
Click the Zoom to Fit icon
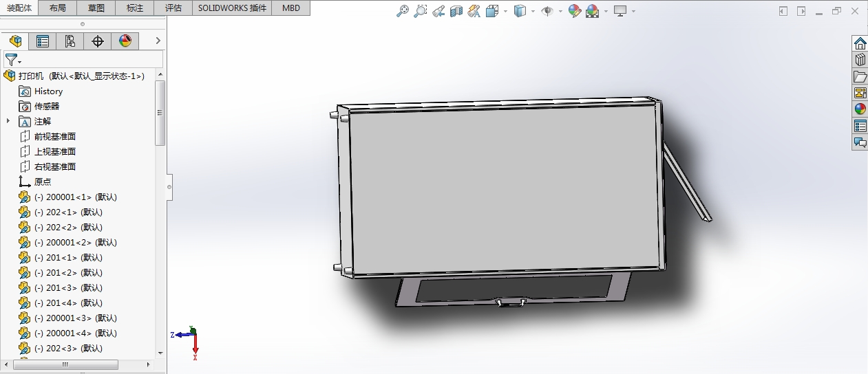click(x=403, y=11)
